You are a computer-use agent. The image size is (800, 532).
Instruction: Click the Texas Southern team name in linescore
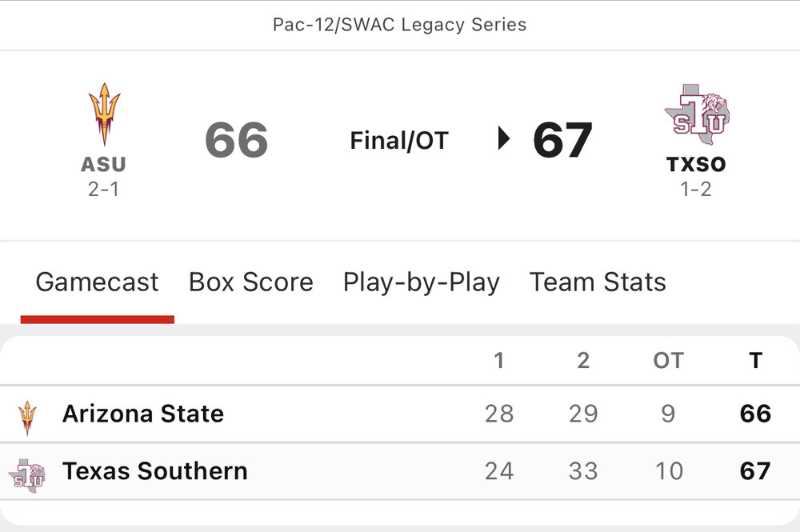(155, 471)
